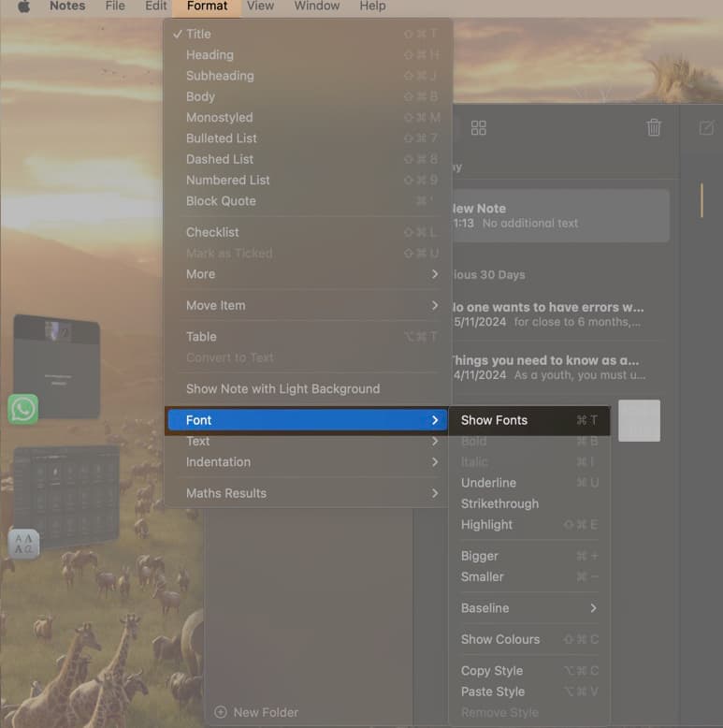Screen dimensions: 723x728
Task: Expand the Text submenu
Action: click(x=307, y=441)
